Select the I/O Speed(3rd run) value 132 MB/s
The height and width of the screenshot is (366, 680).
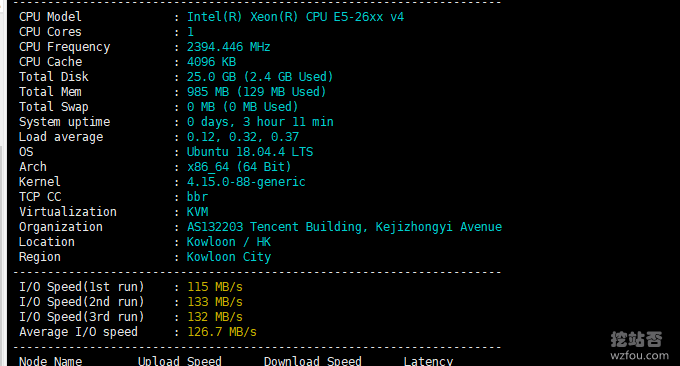tap(215, 317)
